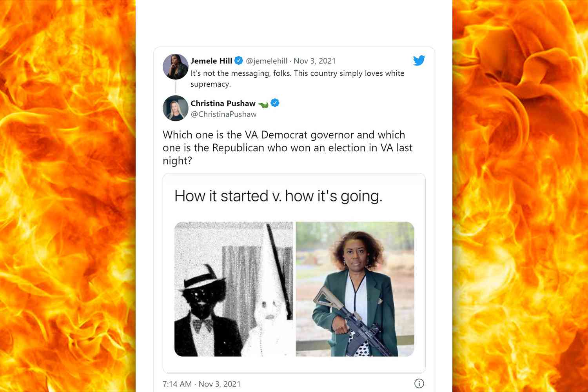The width and height of the screenshot is (588, 392).
Task: Click the Jemele Hill display name
Action: [x=211, y=61]
